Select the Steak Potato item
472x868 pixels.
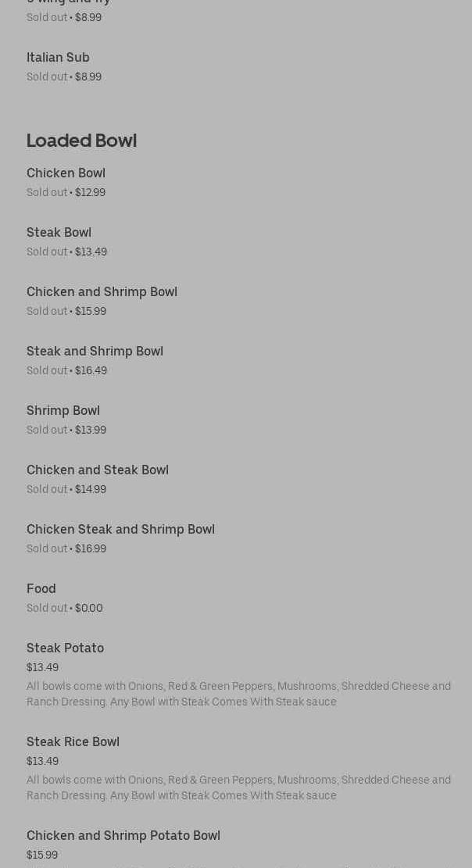click(x=65, y=648)
